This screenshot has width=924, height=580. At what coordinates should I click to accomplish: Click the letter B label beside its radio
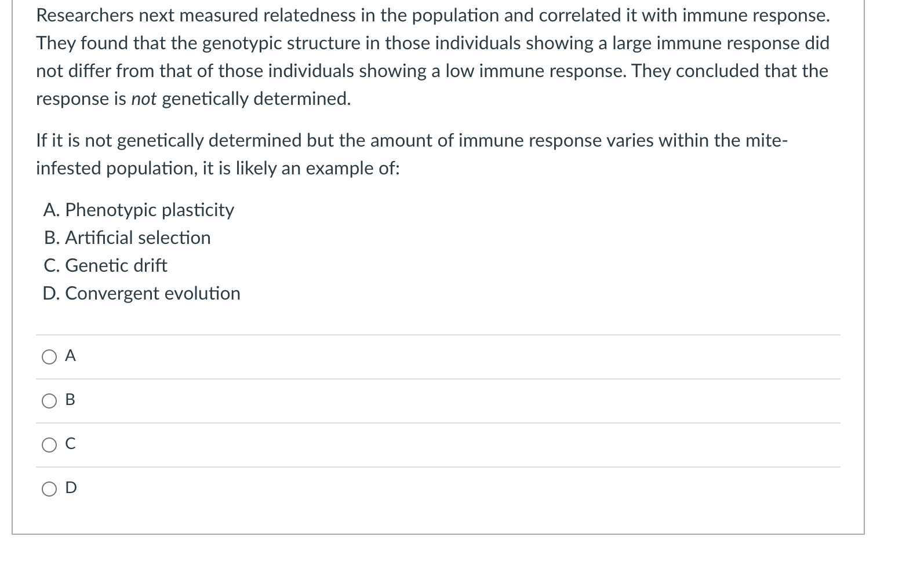click(70, 400)
